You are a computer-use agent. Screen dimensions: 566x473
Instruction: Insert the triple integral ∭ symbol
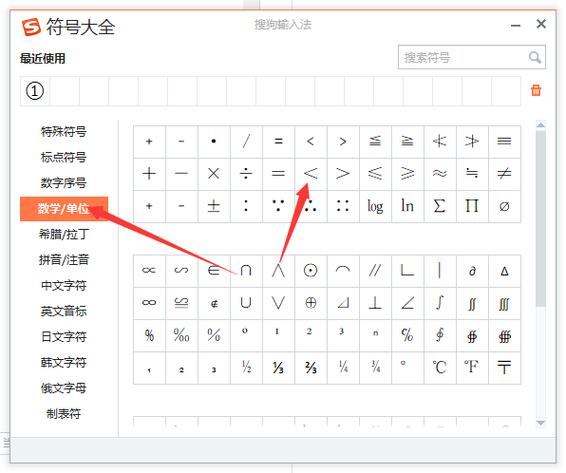pos(504,303)
